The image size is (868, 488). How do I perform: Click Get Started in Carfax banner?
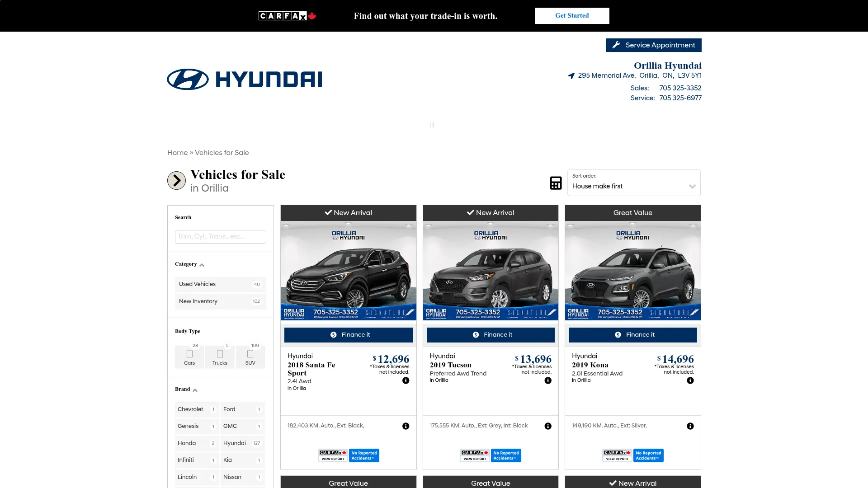(572, 16)
